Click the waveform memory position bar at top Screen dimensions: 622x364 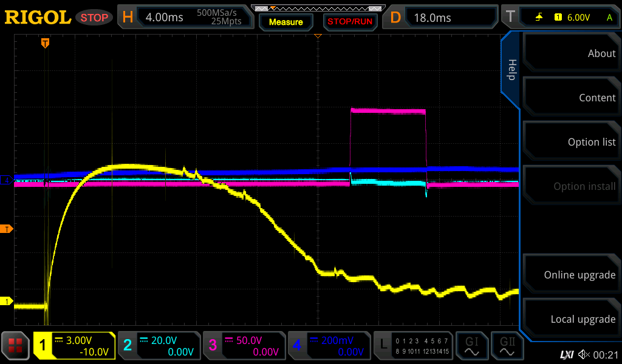[x=318, y=8]
